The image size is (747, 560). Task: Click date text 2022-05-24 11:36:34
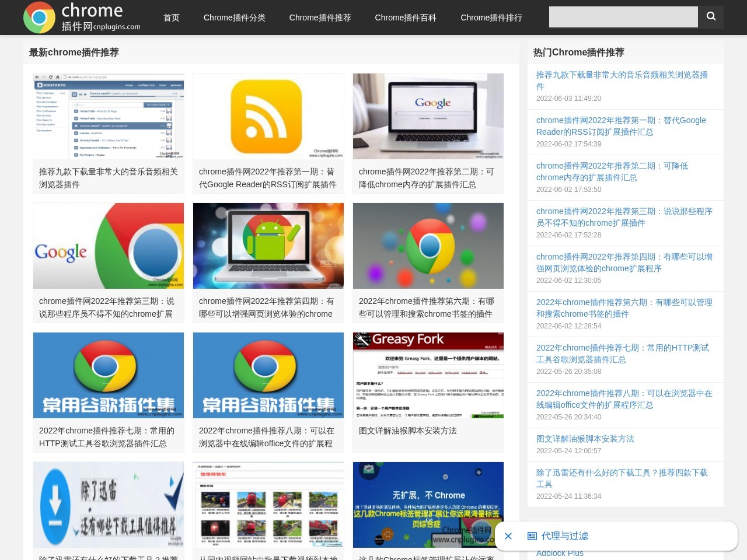[x=568, y=496]
